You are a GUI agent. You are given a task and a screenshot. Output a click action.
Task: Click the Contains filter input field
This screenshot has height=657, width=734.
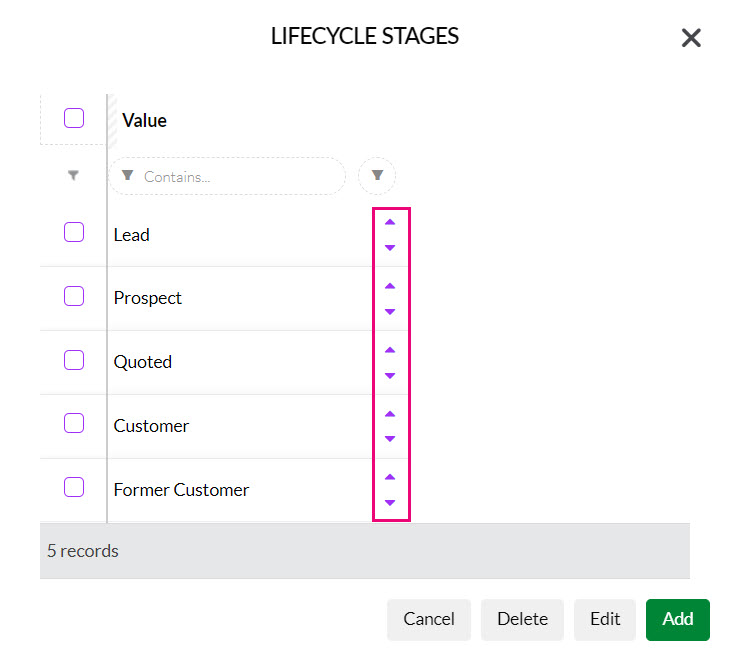[228, 176]
